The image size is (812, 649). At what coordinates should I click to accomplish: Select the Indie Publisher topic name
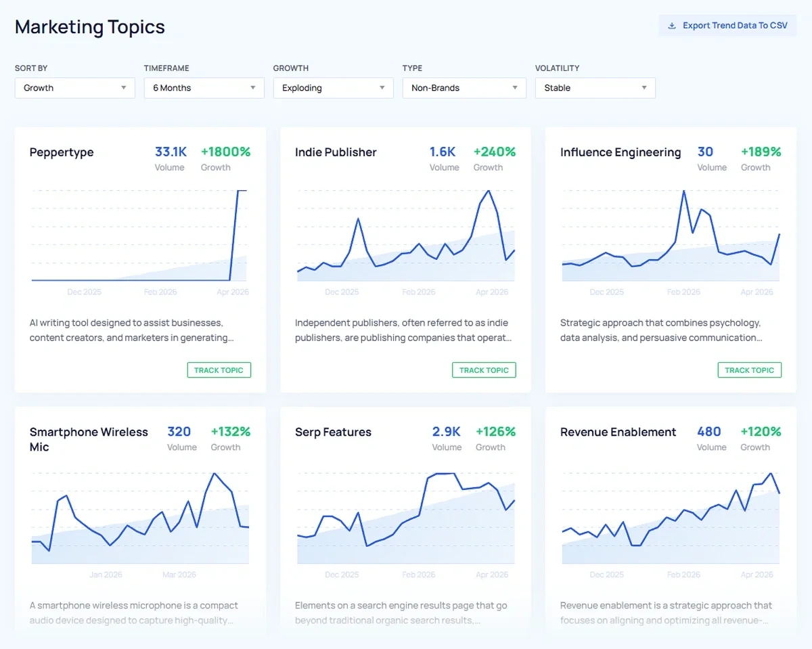336,152
